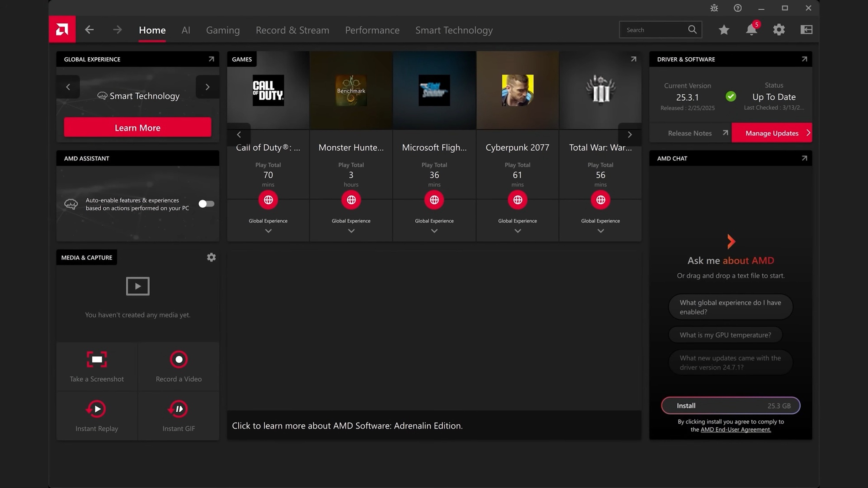Click the bug report icon
The image size is (868, 488).
click(714, 8)
